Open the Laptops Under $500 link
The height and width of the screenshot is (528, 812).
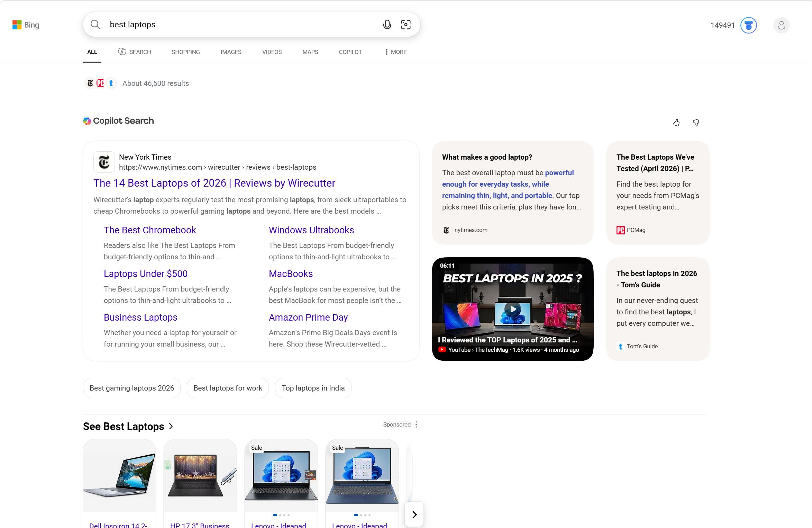pyautogui.click(x=146, y=274)
